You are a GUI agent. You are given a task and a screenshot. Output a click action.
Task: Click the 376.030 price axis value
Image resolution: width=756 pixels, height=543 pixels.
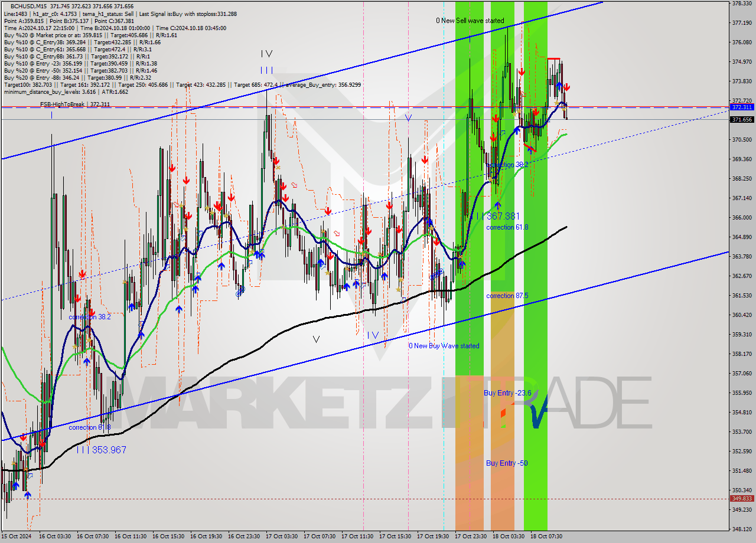(741, 42)
